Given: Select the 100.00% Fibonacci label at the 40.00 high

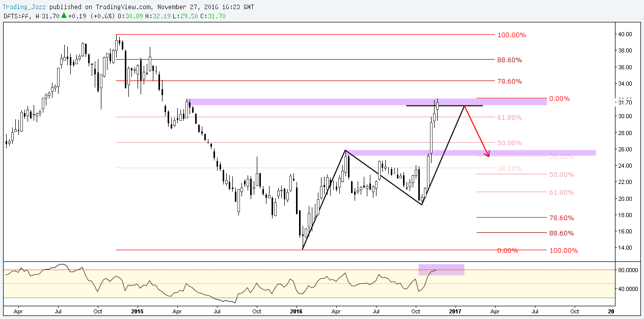Looking at the screenshot, I should 512,35.
